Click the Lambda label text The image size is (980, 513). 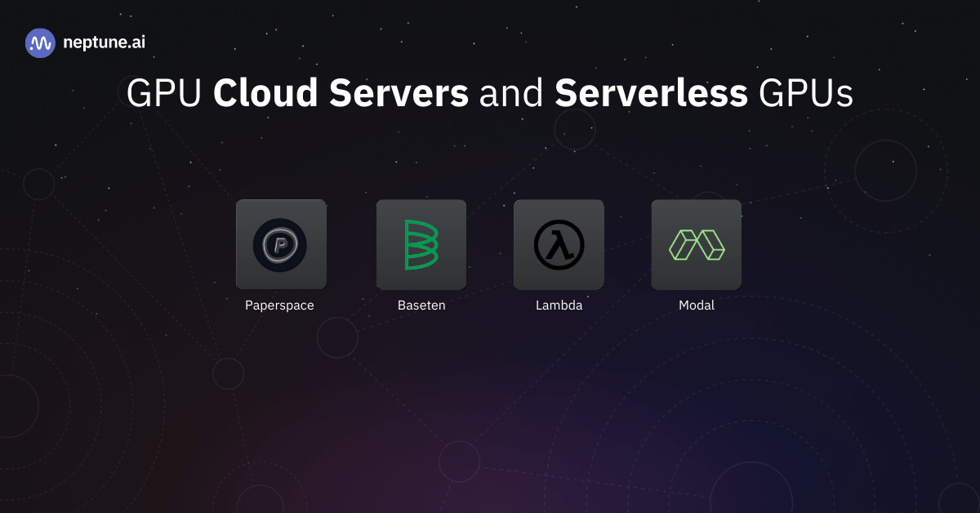click(559, 305)
